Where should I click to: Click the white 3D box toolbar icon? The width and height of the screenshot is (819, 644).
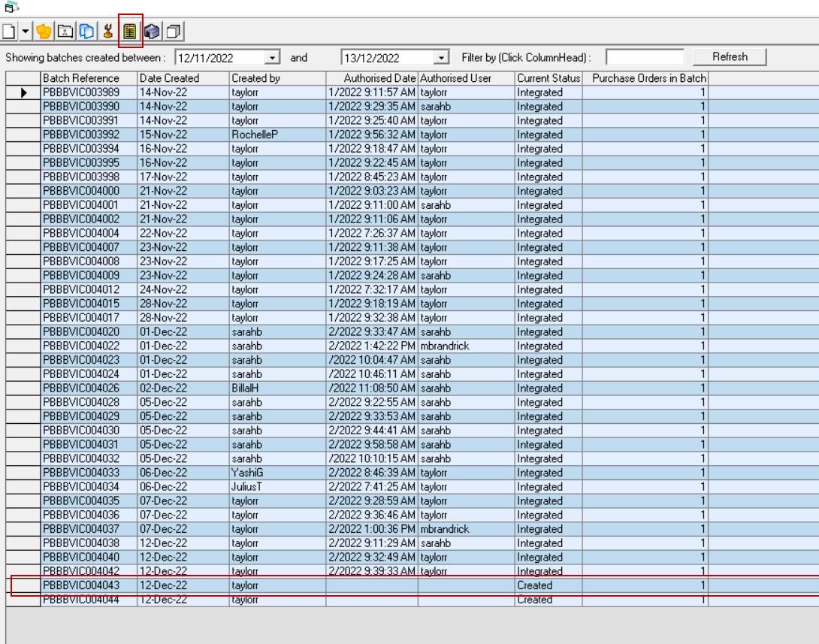174,32
